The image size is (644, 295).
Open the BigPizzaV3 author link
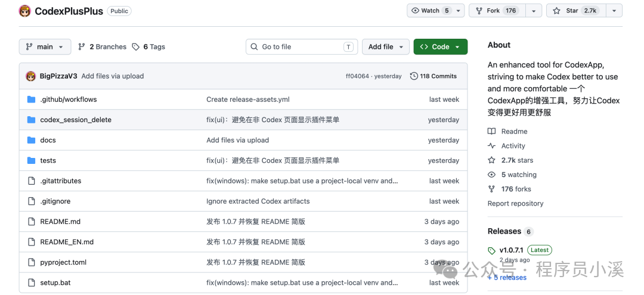click(58, 76)
